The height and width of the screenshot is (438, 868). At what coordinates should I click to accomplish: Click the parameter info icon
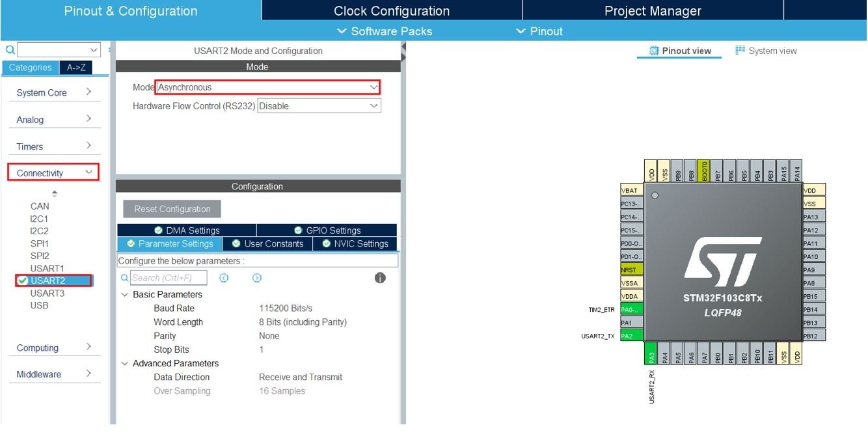[x=381, y=278]
